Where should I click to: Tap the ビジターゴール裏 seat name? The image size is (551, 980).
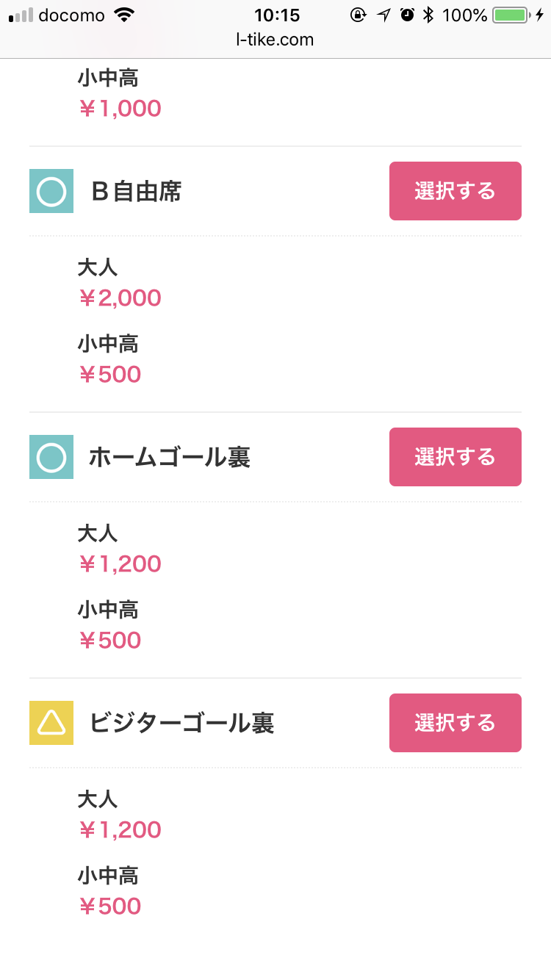pyautogui.click(x=181, y=724)
